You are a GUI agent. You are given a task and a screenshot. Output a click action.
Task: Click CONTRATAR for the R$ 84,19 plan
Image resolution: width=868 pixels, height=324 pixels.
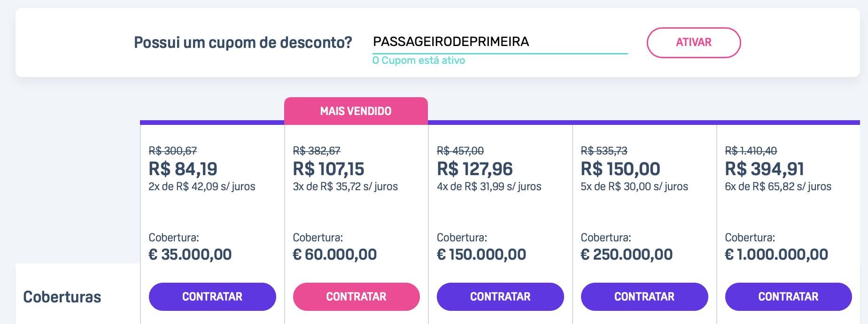tap(212, 297)
